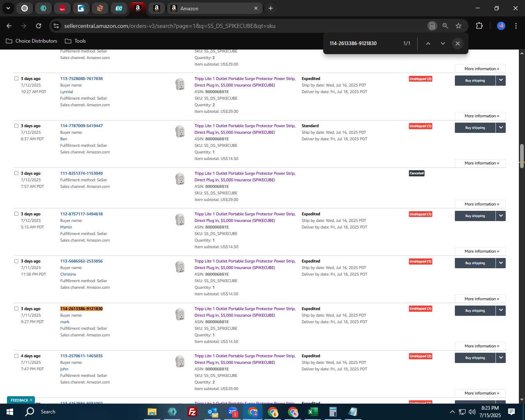Screen dimensions: 525x420
Task: Open Calculator from the taskbar
Action: click(333, 412)
